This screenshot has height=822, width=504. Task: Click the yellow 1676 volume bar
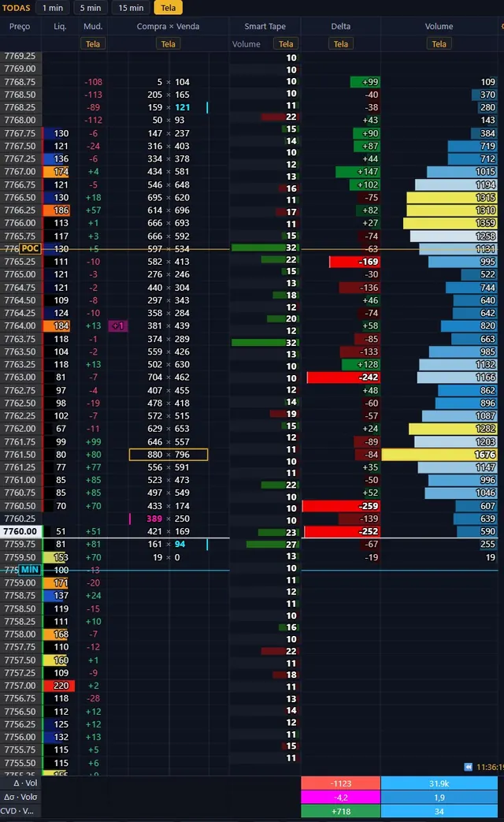439,455
